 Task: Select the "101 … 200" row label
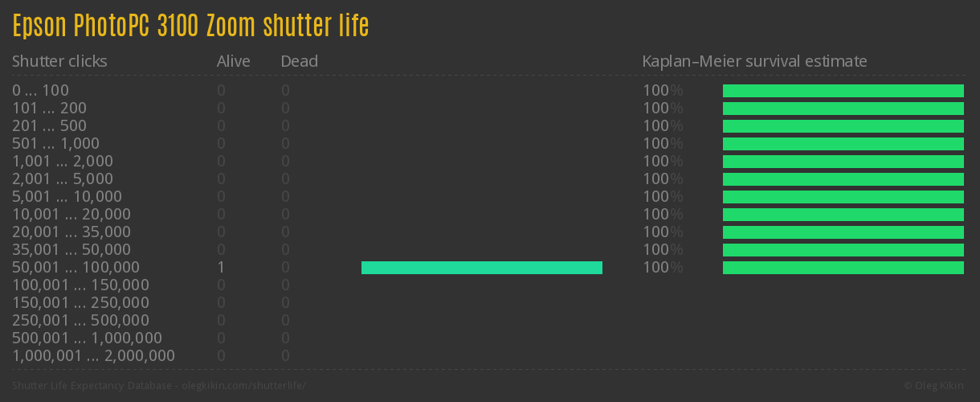(x=49, y=109)
